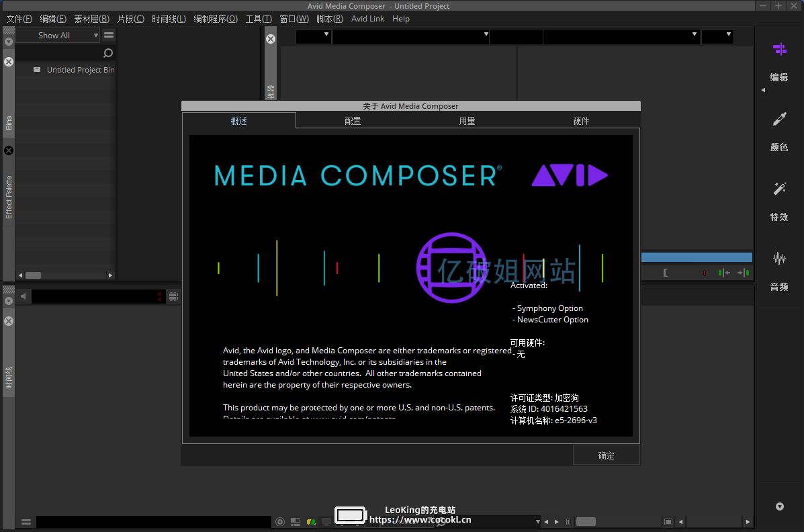This screenshot has height=532, width=804.
Task: Click the red marker icon under monitor
Action: [x=705, y=273]
